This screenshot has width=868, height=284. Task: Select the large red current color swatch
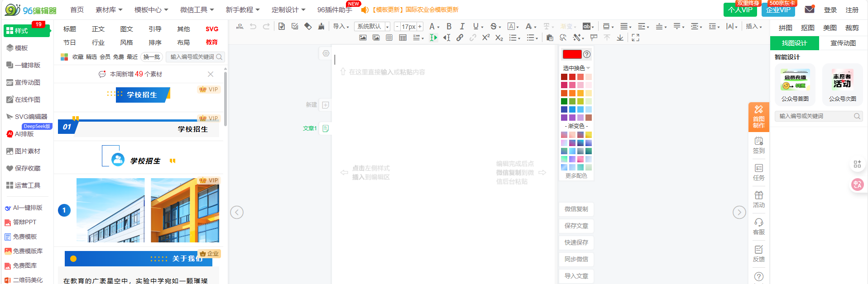tap(571, 54)
